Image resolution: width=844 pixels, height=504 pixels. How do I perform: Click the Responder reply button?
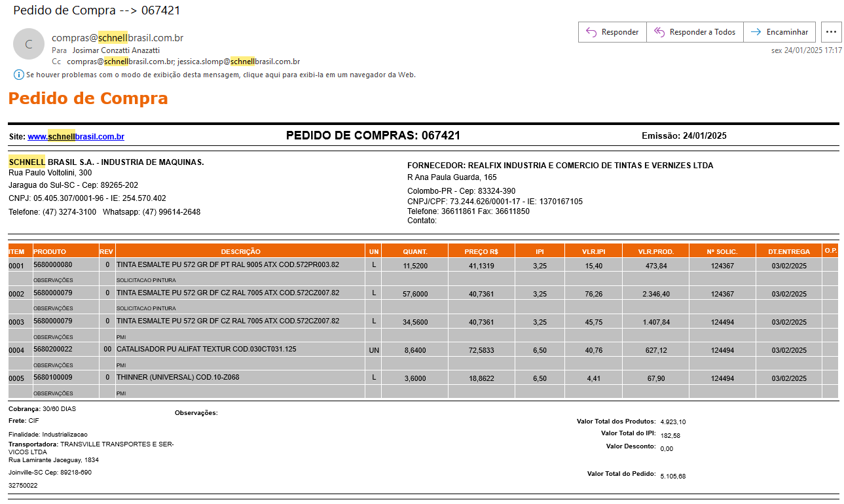click(x=612, y=32)
